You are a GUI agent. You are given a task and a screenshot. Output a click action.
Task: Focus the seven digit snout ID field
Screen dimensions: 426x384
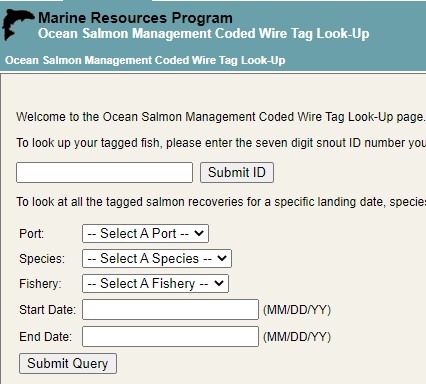coord(104,173)
